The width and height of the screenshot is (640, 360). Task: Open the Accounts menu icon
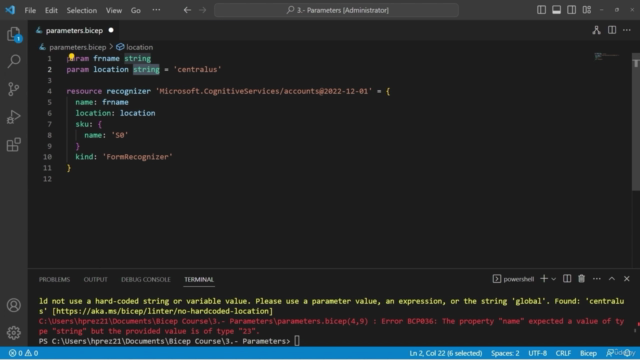13,305
